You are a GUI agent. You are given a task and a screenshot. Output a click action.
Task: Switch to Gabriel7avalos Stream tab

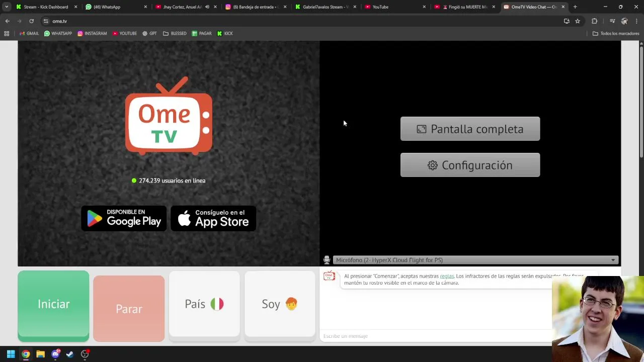click(x=325, y=7)
